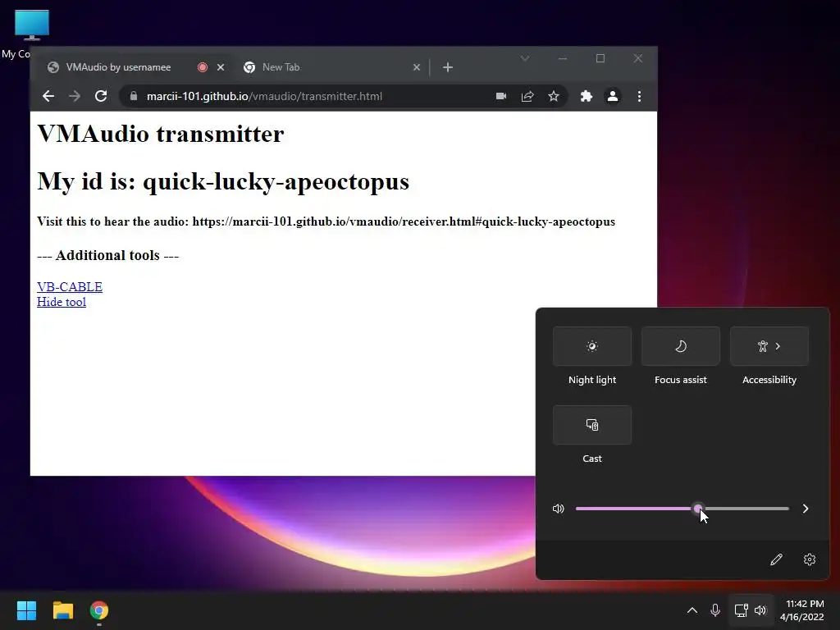Bookmark this page with the star
840x630 pixels.
pyautogui.click(x=554, y=97)
